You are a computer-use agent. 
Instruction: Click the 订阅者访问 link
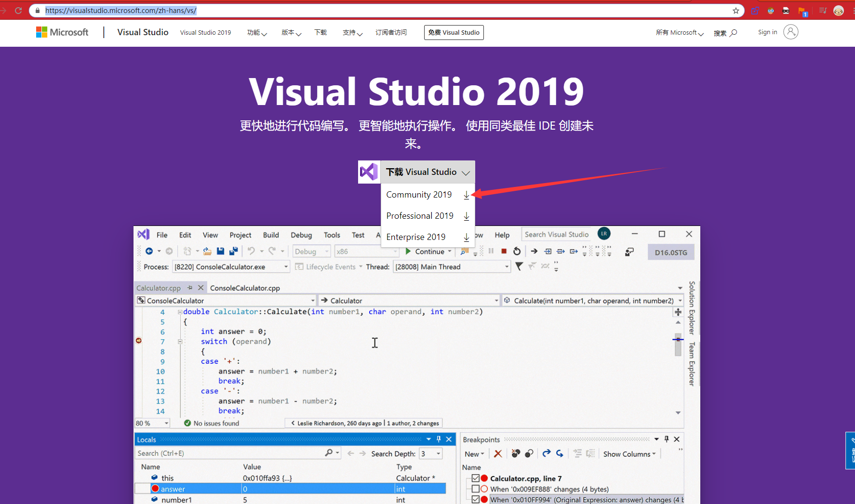click(x=391, y=32)
